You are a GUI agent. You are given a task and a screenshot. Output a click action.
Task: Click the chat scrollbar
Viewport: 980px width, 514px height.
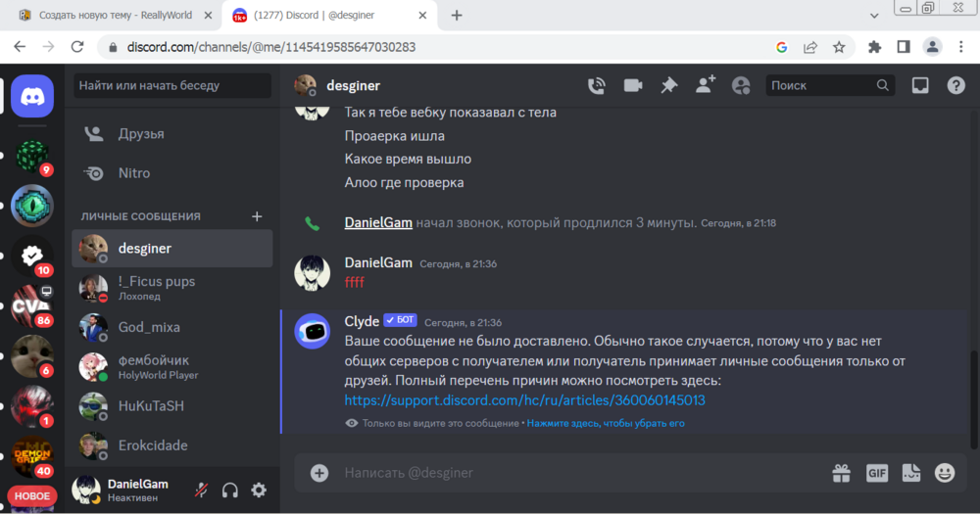click(973, 399)
